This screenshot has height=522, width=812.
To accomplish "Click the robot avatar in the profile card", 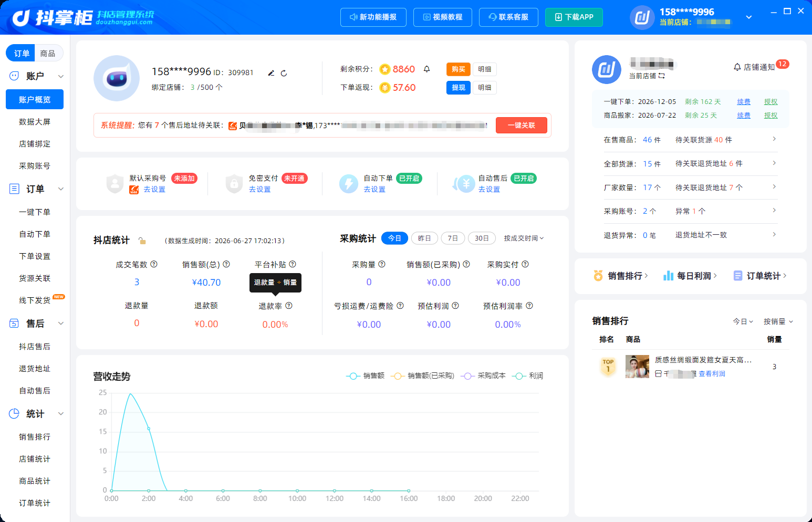I will click(117, 78).
